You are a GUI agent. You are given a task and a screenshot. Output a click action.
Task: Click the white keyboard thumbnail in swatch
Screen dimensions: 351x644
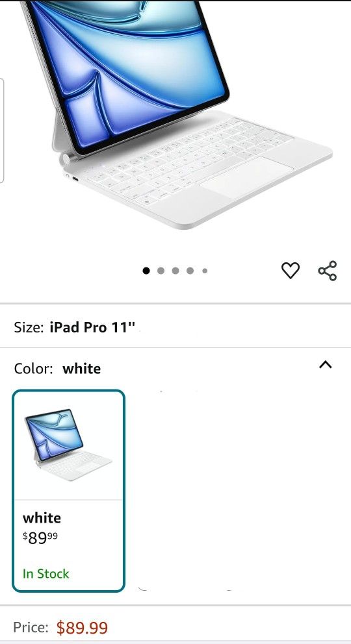point(68,445)
